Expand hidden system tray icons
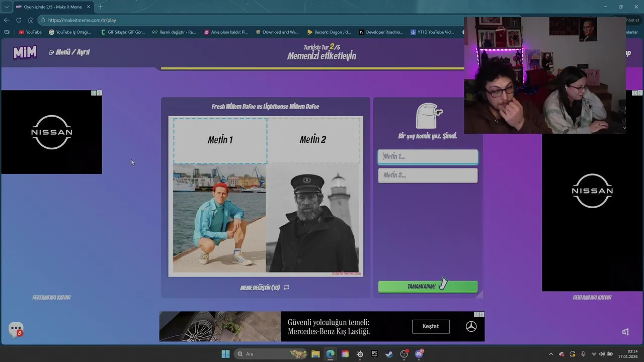Image resolution: width=644 pixels, height=362 pixels. [x=551, y=354]
